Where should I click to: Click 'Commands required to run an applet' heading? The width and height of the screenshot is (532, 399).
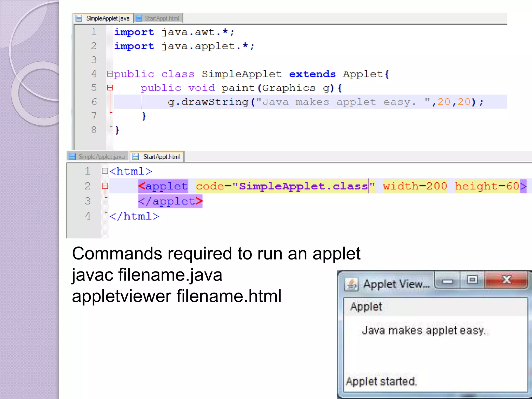pos(216,254)
